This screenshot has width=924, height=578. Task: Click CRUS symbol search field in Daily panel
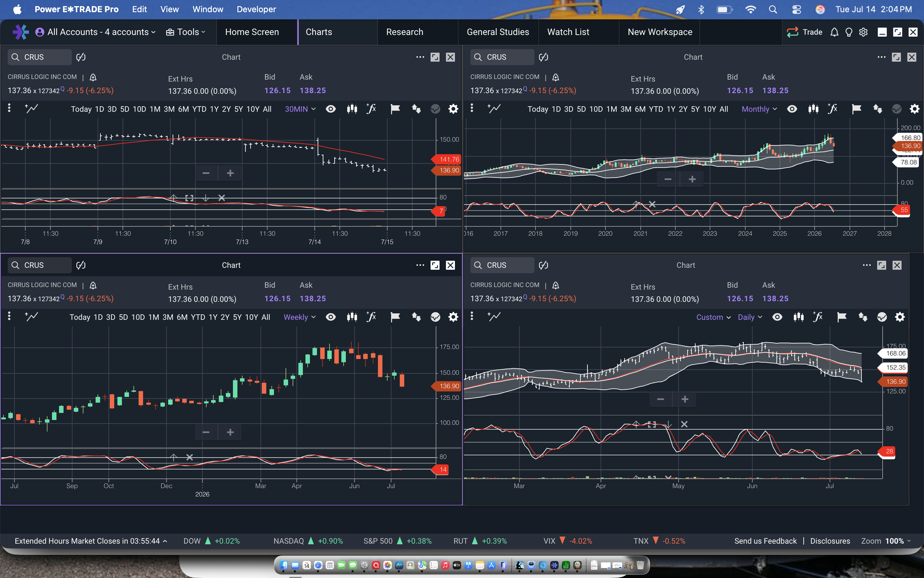coord(502,265)
